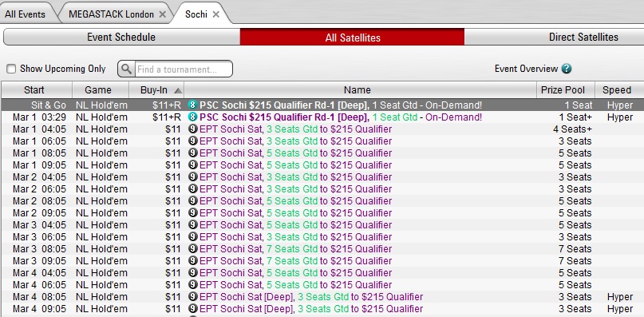The height and width of the screenshot is (317, 644).
Task: Select EPT Sochi Sat name on Mar 3 08:05
Action: point(296,249)
